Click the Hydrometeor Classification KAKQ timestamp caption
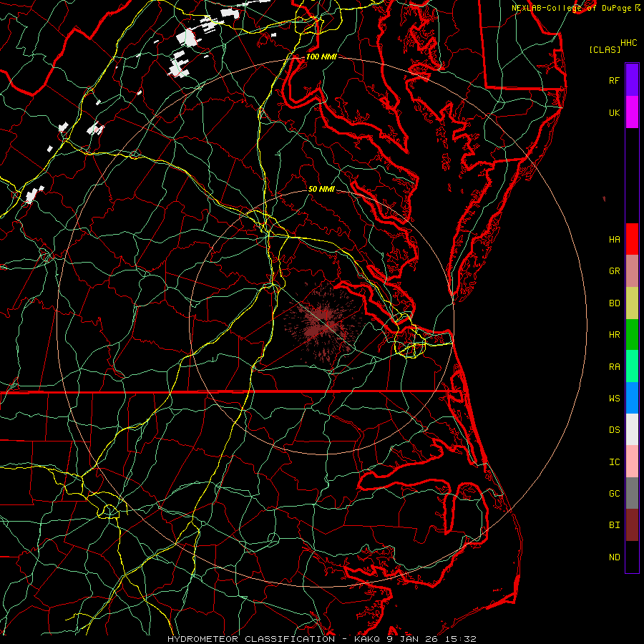This screenshot has width=644, height=644. pyautogui.click(x=321, y=639)
